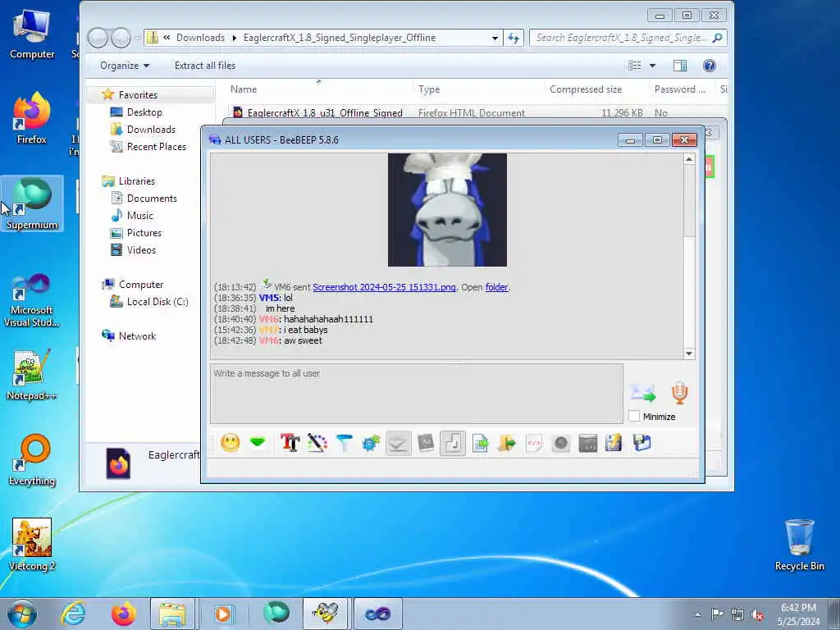Click Extract all files in Explorer
The height and width of the screenshot is (630, 840).
[x=204, y=66]
